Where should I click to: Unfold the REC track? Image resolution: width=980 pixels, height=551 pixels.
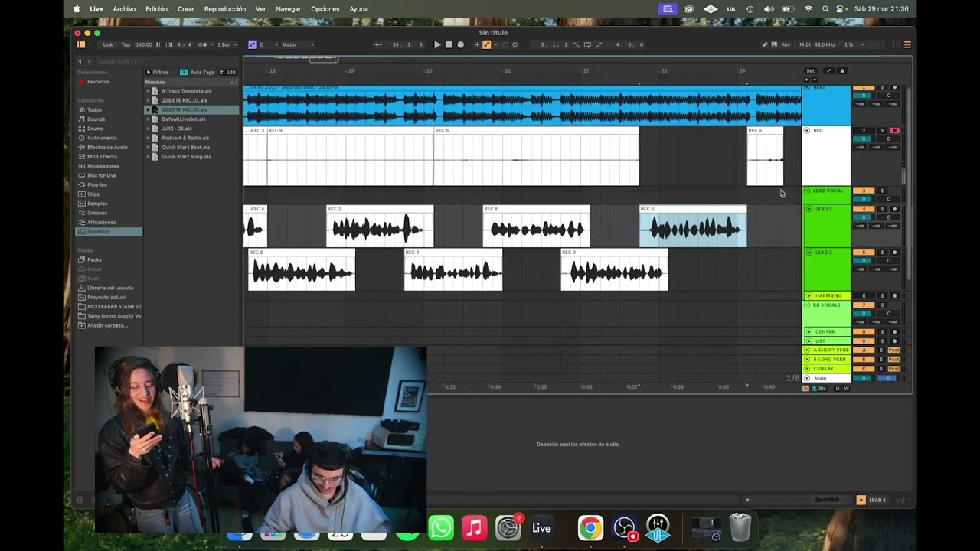coord(806,131)
